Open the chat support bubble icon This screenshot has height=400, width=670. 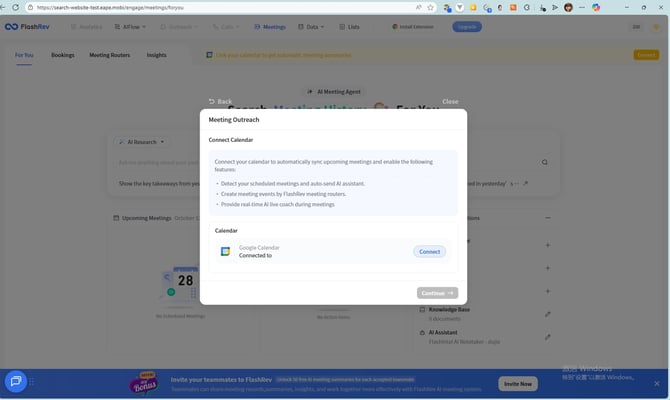click(x=16, y=381)
